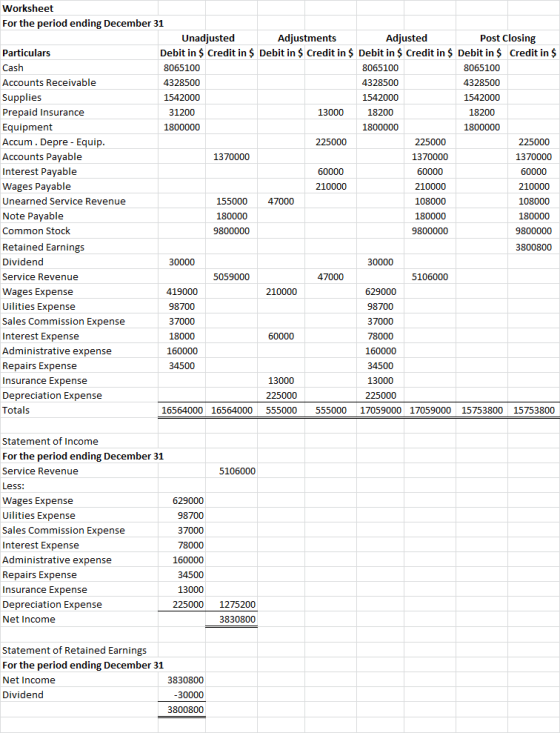
Task: Click the Net Income value 3830800 in income statement
Action: click(237, 619)
